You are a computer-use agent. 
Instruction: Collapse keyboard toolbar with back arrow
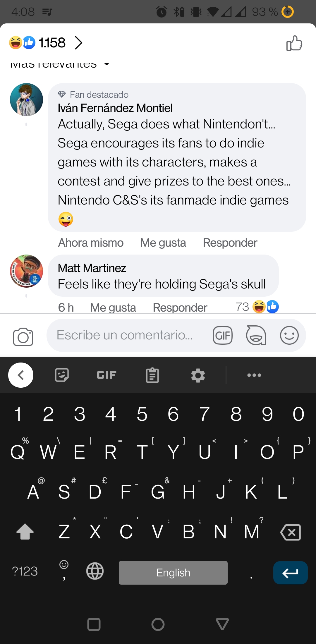(21, 375)
